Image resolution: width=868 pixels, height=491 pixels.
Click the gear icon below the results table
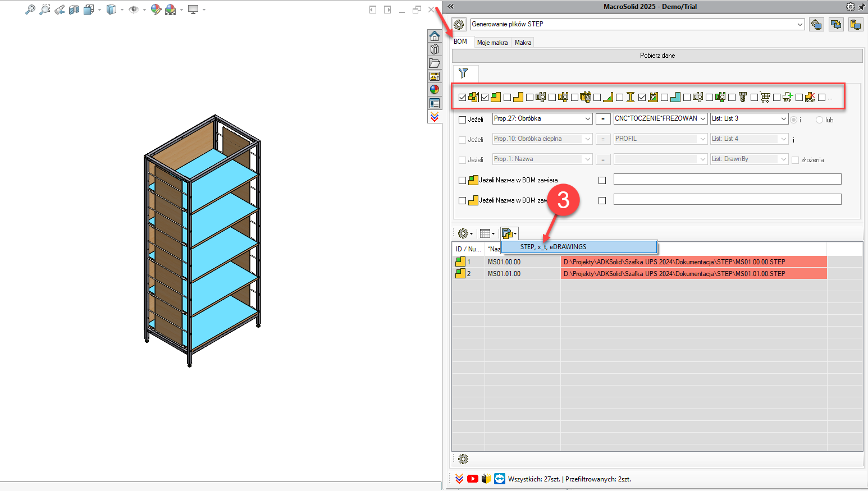coord(463,459)
